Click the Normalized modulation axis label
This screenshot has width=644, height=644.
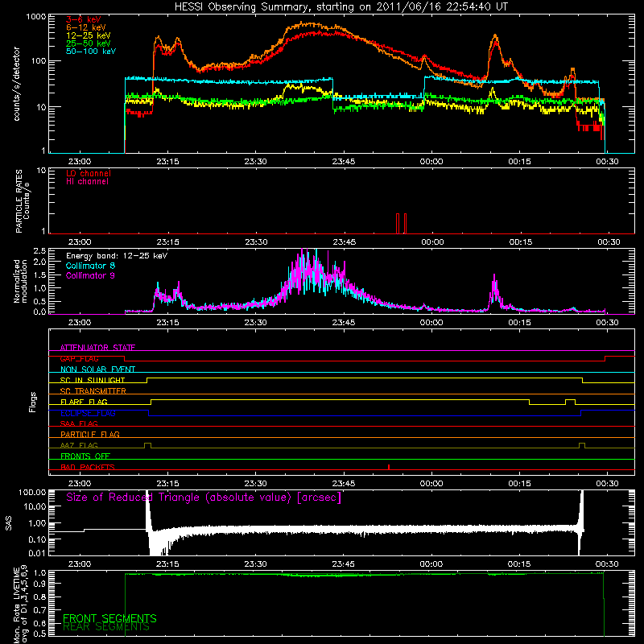click(x=21, y=281)
